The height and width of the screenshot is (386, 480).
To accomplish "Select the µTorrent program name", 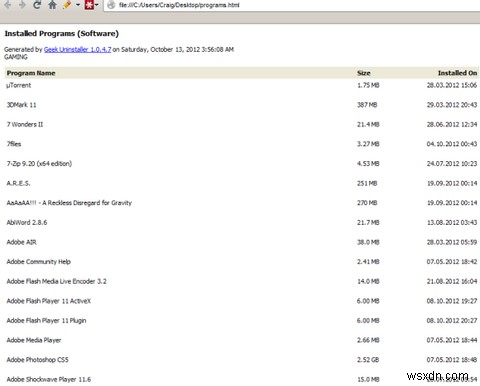I will click(19, 85).
